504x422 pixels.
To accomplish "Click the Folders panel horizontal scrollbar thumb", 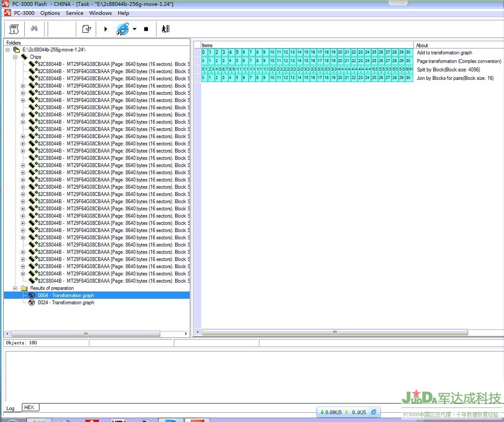I will pos(86,334).
